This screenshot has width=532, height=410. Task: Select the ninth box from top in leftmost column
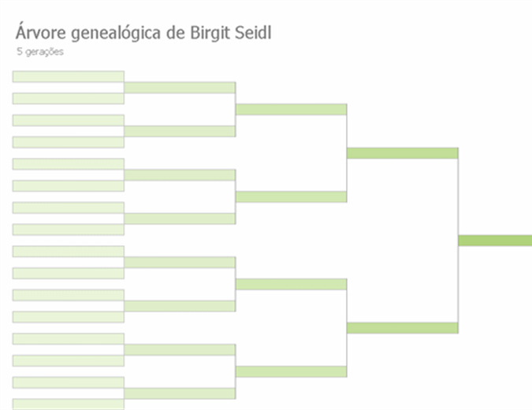click(x=68, y=252)
